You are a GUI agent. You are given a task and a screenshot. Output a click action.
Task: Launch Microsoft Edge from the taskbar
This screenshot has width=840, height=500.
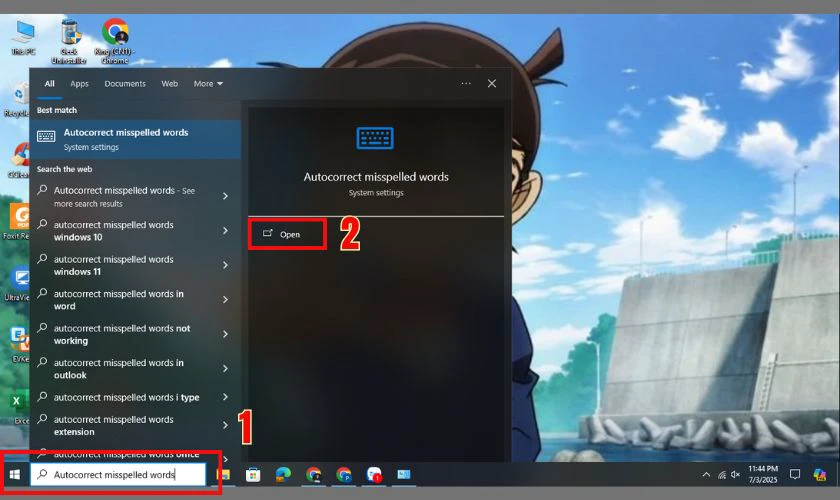point(283,475)
